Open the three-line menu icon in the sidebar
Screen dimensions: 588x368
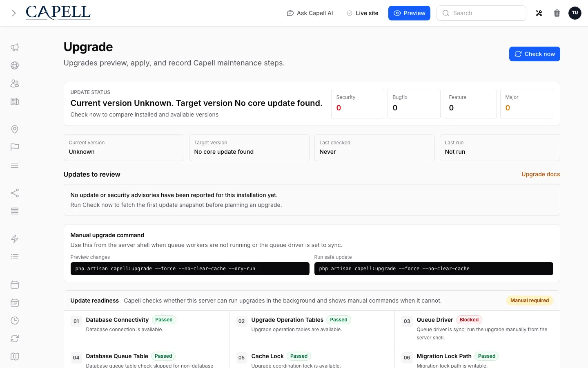pos(15,165)
